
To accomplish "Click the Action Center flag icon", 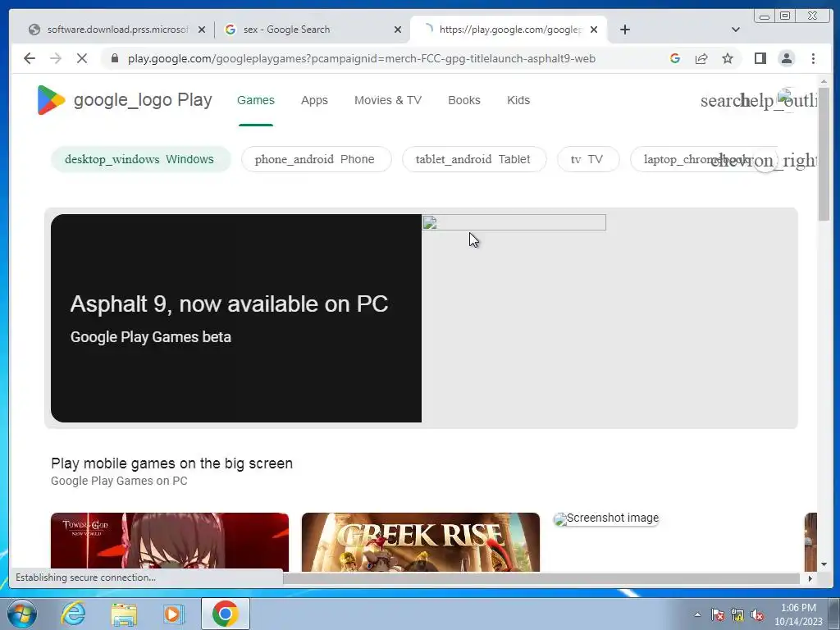I will click(717, 614).
